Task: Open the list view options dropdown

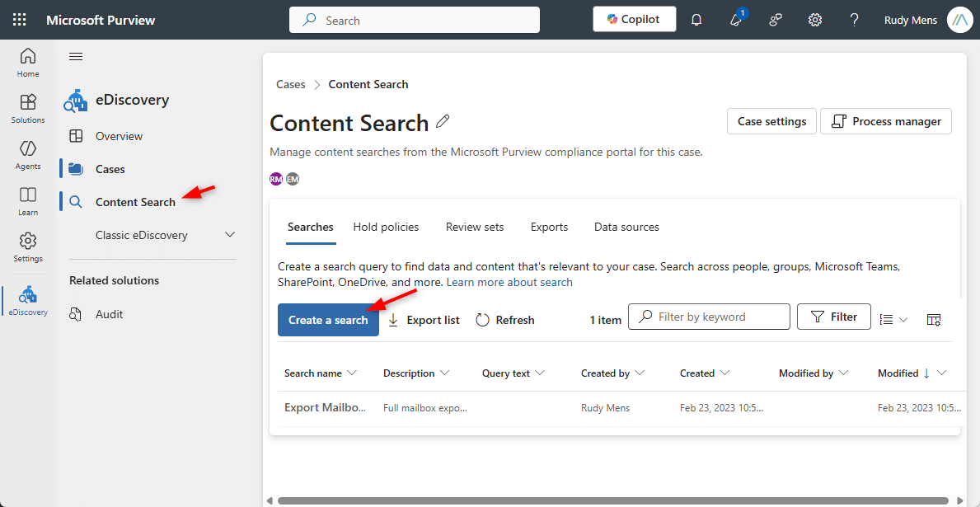Action: pos(893,320)
